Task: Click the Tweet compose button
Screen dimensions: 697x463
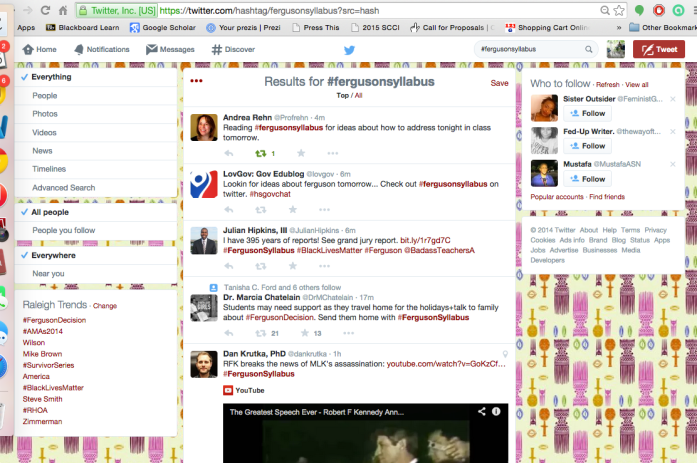Action: tap(659, 49)
